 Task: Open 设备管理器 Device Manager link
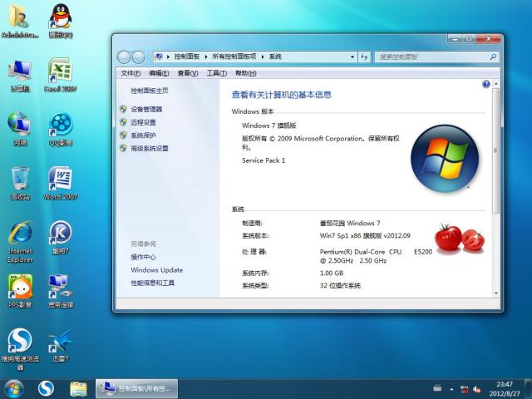pos(146,109)
